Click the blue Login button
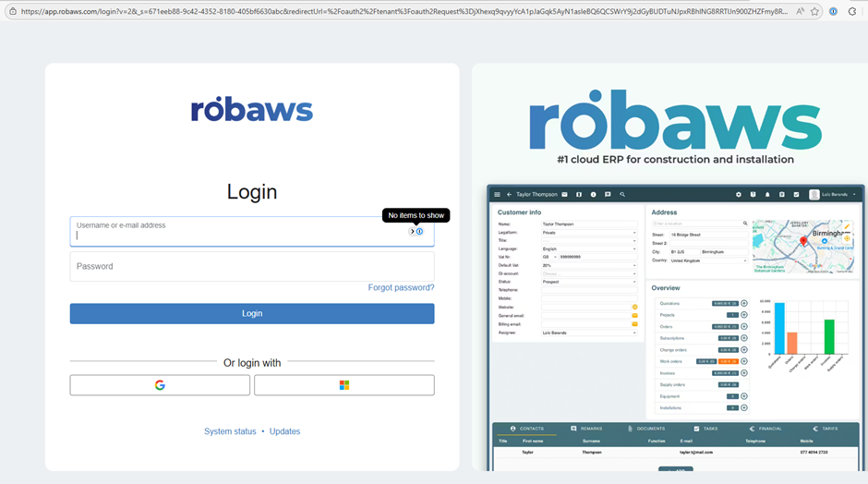Image resolution: width=868 pixels, height=484 pixels. click(252, 313)
